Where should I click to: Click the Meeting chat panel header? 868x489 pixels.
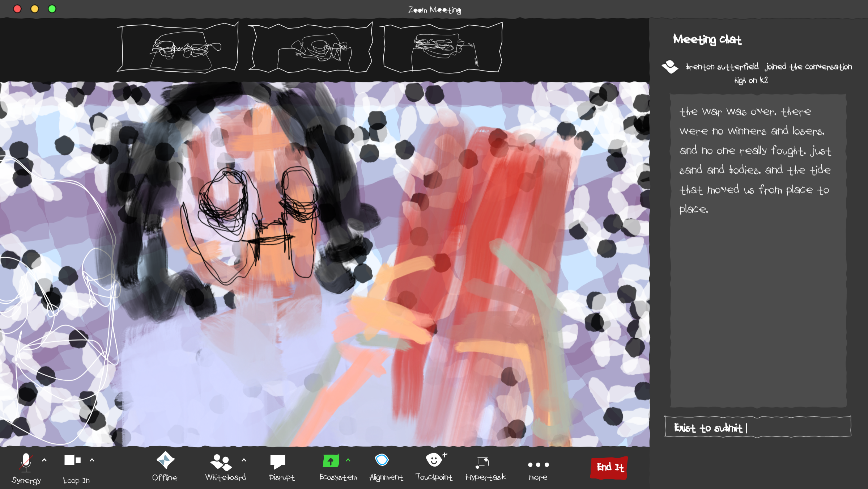pyautogui.click(x=707, y=39)
